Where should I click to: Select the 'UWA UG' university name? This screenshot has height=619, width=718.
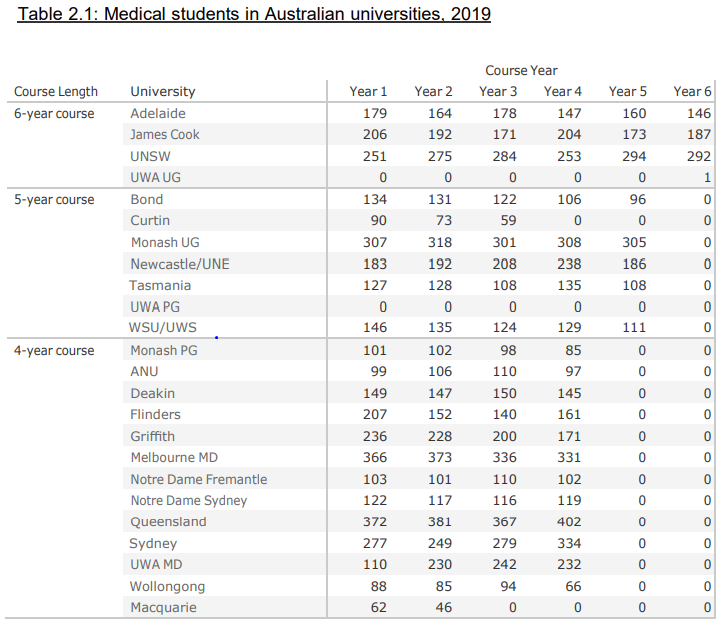(x=156, y=178)
